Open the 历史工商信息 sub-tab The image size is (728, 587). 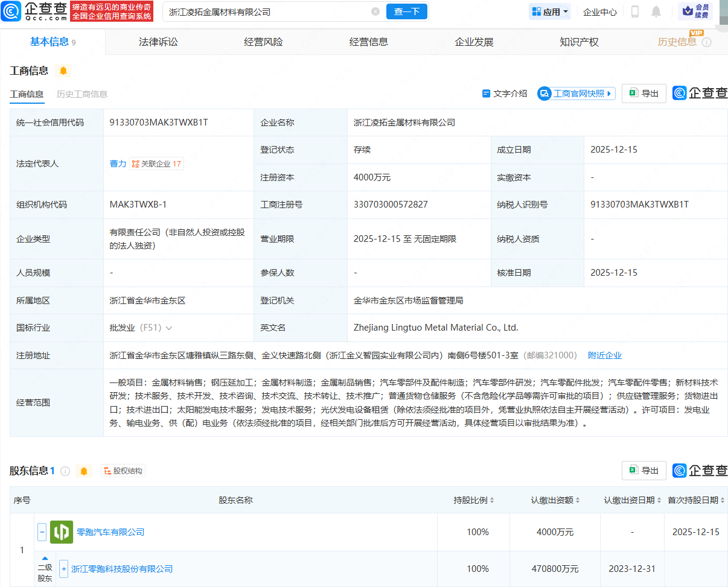pos(82,94)
